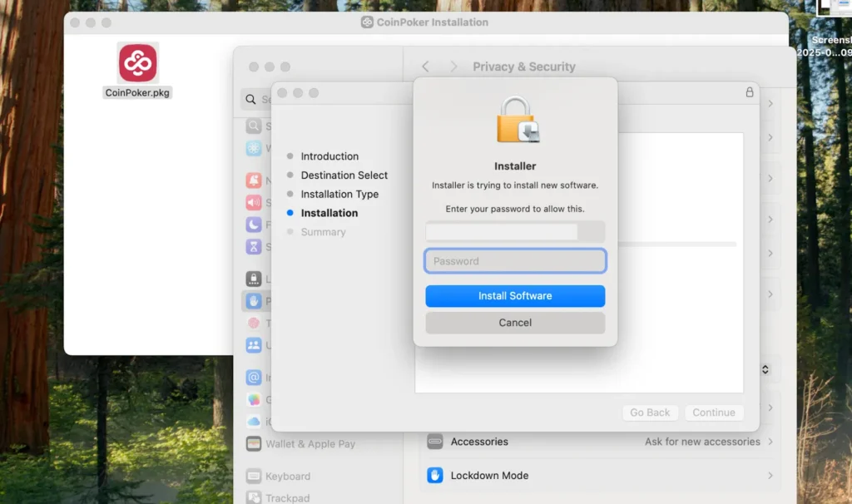Click the small lock icon in installer title bar
852x504 pixels.
[x=750, y=92]
